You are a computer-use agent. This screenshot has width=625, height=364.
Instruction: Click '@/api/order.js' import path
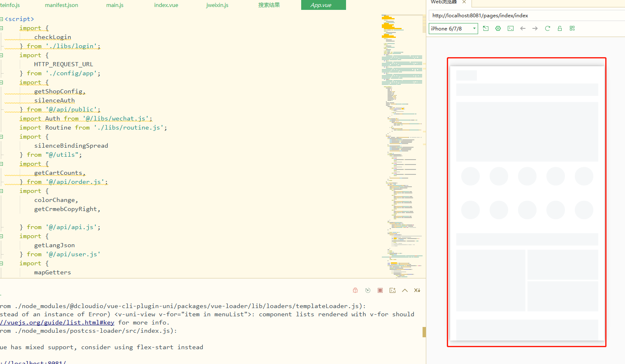(75, 182)
